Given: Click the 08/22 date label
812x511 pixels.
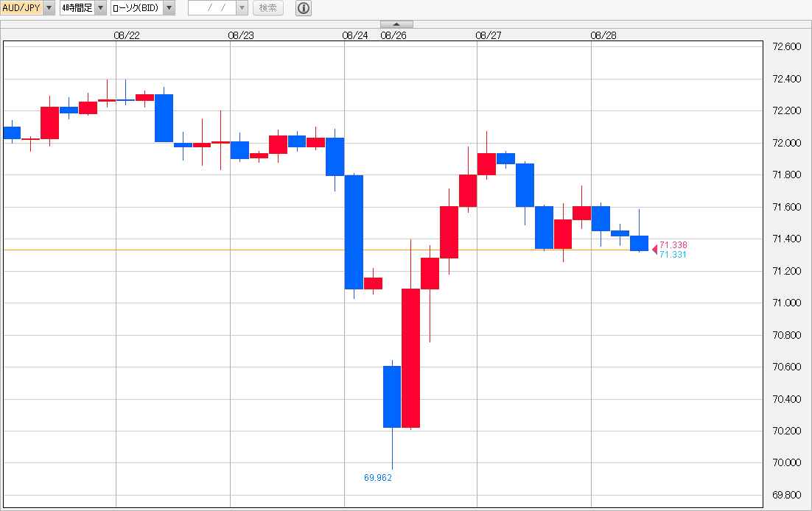Looking at the screenshot, I should (127, 35).
